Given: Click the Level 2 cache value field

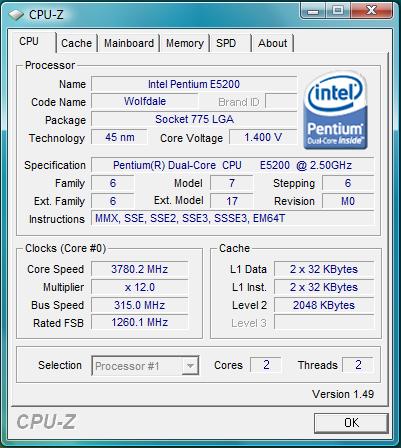Looking at the screenshot, I should point(324,305).
